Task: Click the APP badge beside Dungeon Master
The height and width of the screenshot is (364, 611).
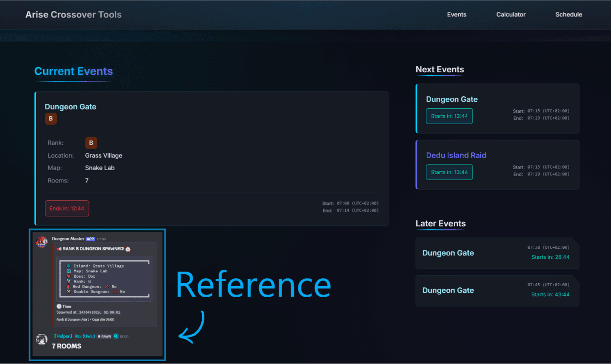Action: (90, 239)
